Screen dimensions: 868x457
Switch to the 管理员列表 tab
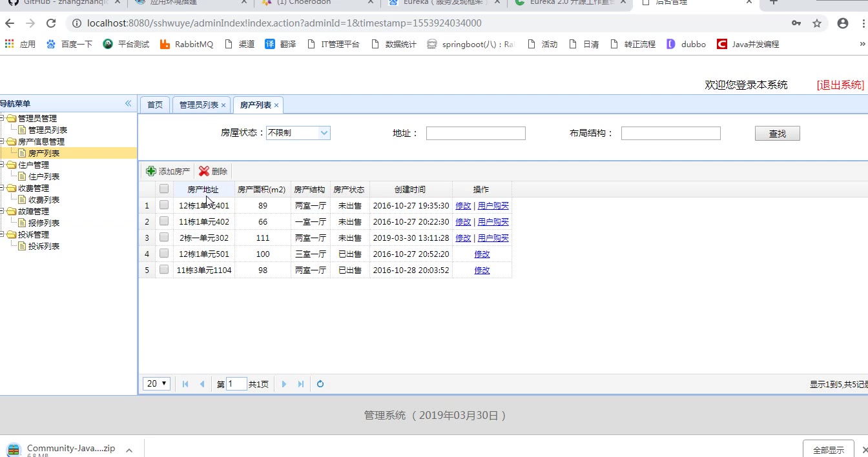click(199, 105)
